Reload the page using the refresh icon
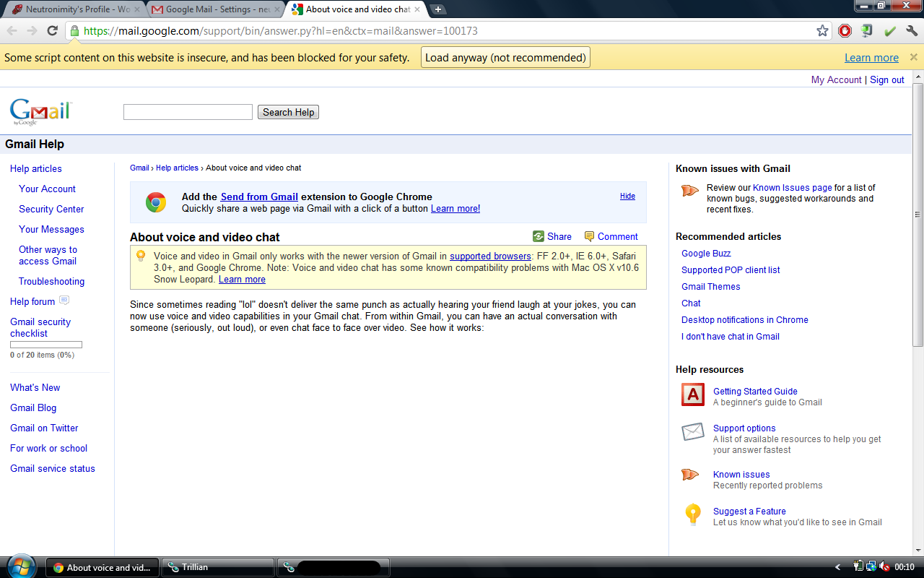The height and width of the screenshot is (578, 924). click(52, 30)
